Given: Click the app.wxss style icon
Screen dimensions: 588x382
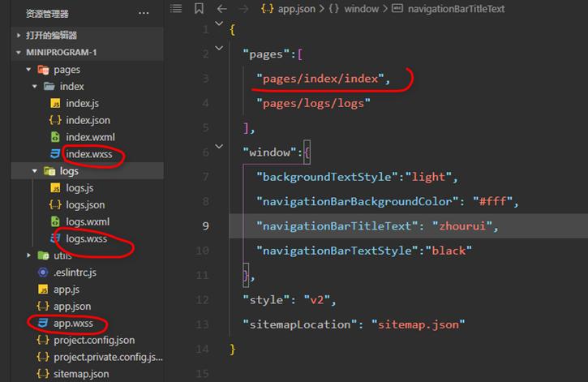Looking at the screenshot, I should [x=43, y=323].
